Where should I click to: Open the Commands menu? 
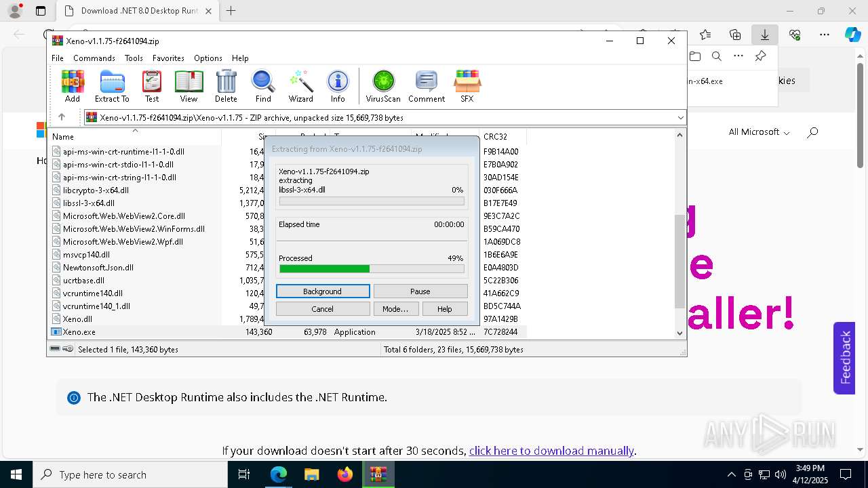pyautogui.click(x=94, y=58)
